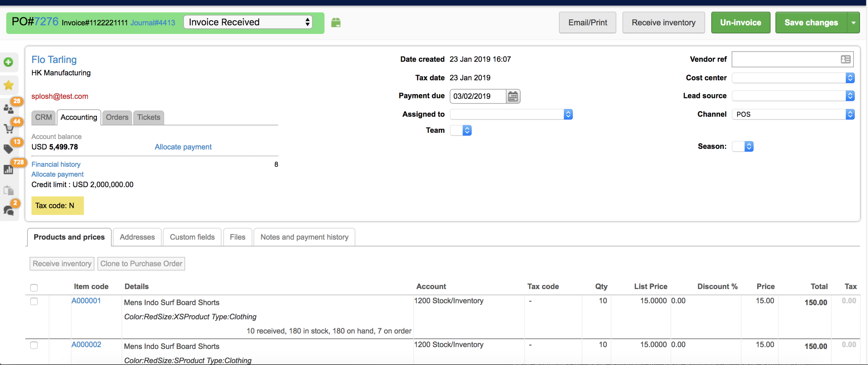Open the shopping cart sidebar icon
Image resolution: width=868 pixels, height=365 pixels.
[9, 129]
